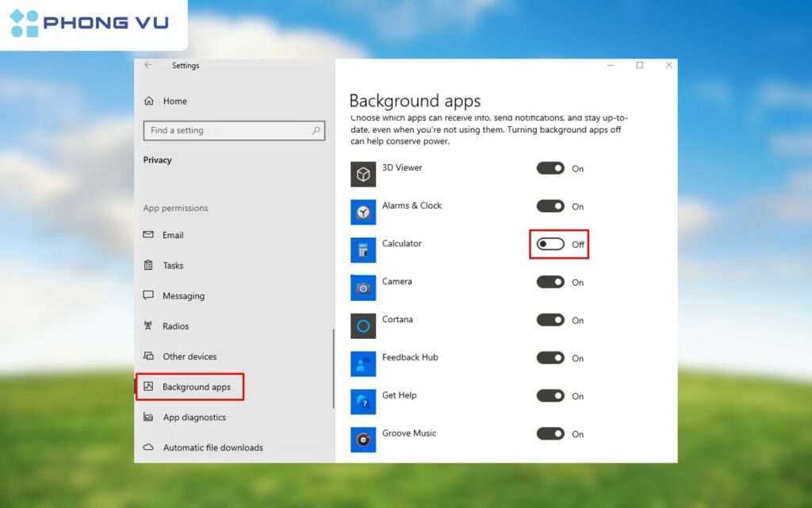Screen dimensions: 812x508
Task: Click the Groove Music app icon
Action: [362, 439]
